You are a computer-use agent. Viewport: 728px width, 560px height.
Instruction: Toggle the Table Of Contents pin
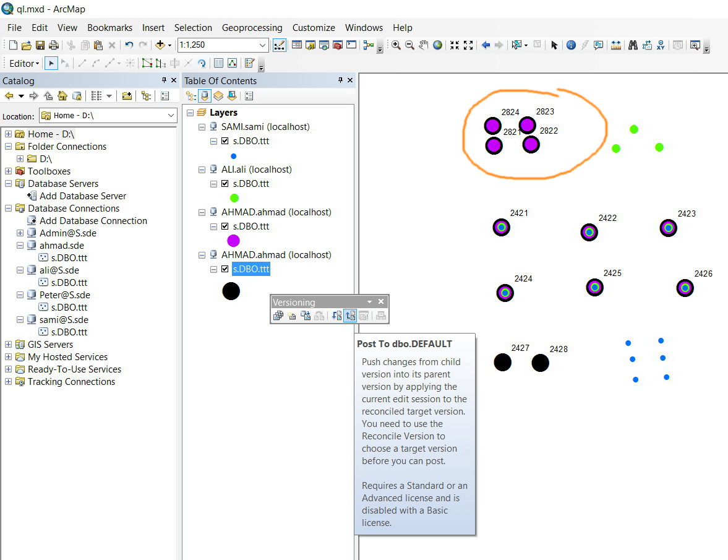pos(340,80)
